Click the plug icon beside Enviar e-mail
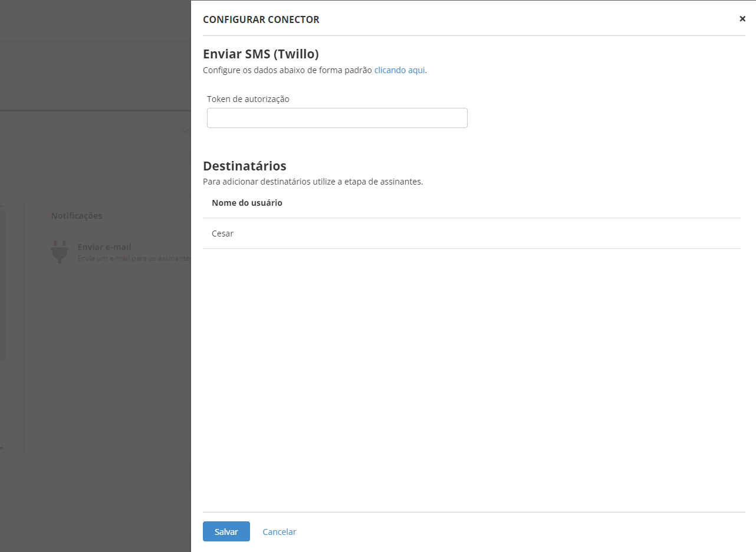Image resolution: width=756 pixels, height=552 pixels. pos(60,252)
